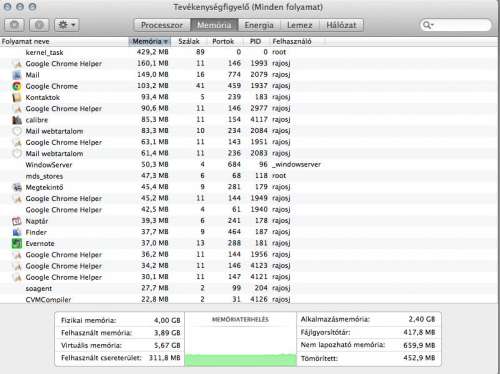Screen dimensions: 500x374
Task: Click the Evernote process name
Action: 40,243
